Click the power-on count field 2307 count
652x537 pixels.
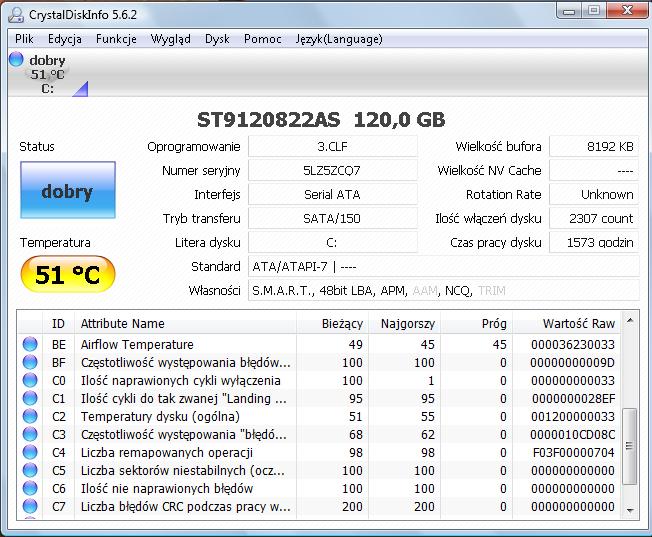click(x=594, y=218)
